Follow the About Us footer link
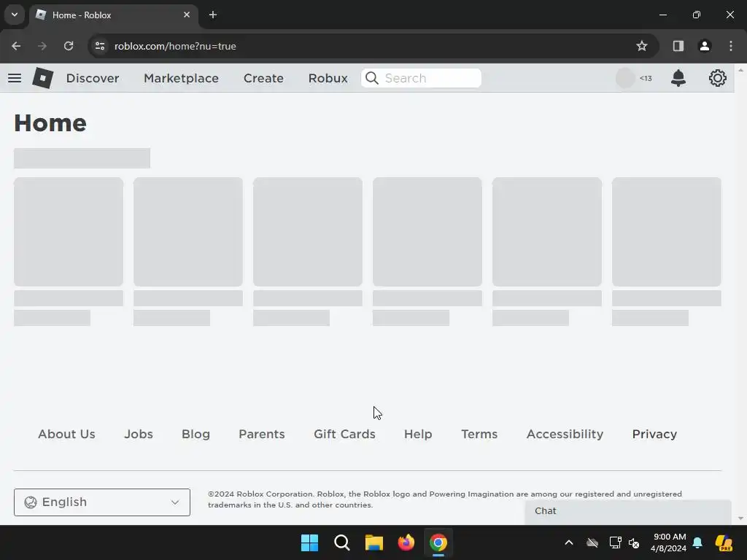Screen dimensions: 747x560 pyautogui.click(x=66, y=435)
